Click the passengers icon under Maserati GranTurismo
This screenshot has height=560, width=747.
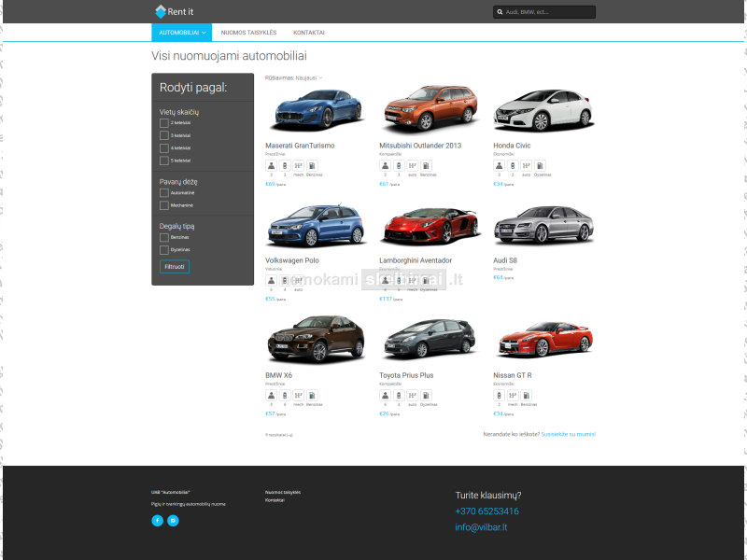coord(271,166)
